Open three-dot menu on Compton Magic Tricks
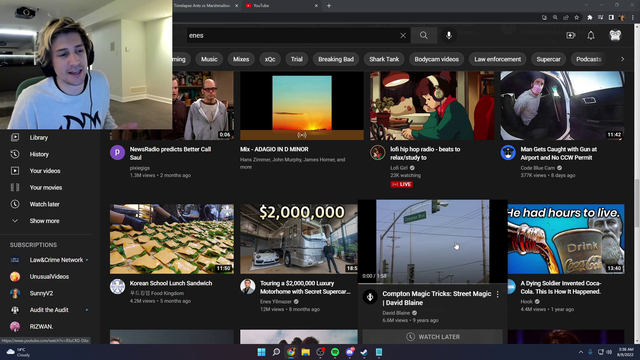 pos(498,294)
